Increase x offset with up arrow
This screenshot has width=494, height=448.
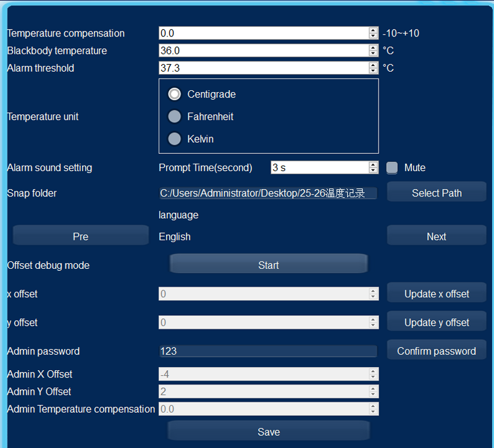(x=374, y=291)
